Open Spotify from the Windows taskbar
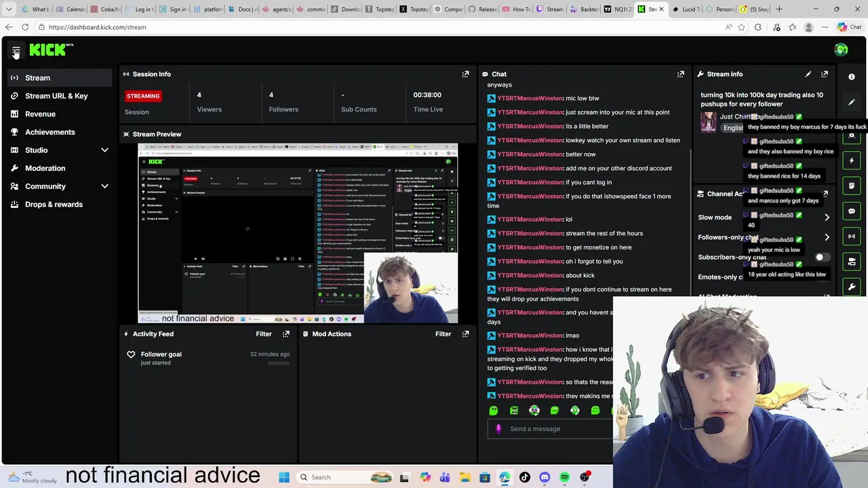868x488 pixels. 564,477
